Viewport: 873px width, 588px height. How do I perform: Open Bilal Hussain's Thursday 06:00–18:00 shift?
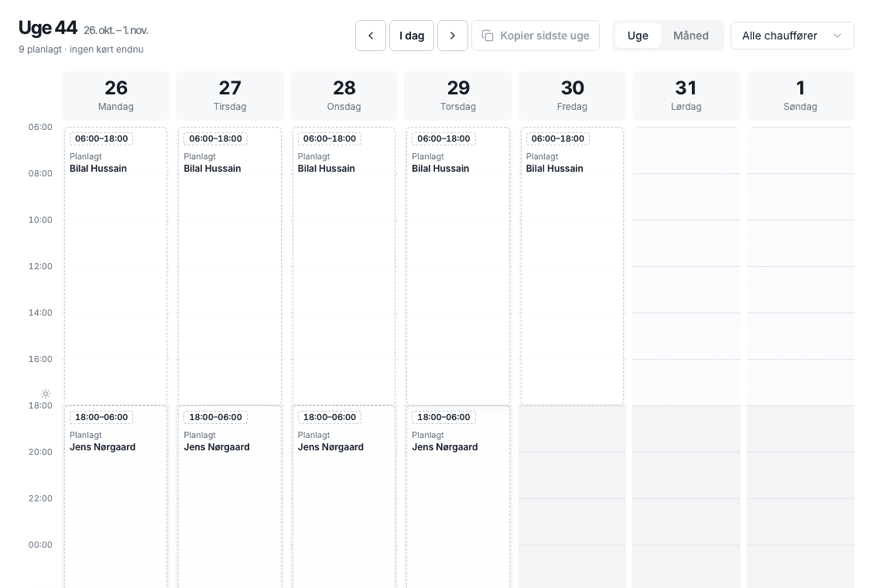458,266
